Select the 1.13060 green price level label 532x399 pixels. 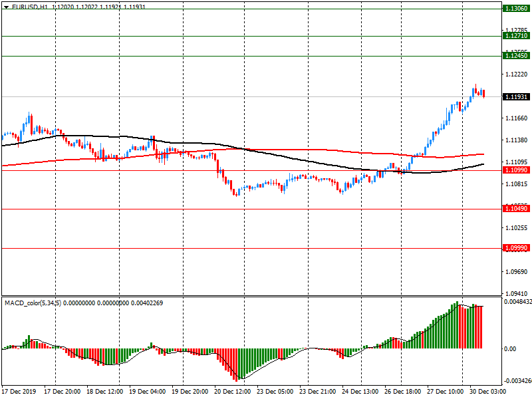tap(517, 9)
